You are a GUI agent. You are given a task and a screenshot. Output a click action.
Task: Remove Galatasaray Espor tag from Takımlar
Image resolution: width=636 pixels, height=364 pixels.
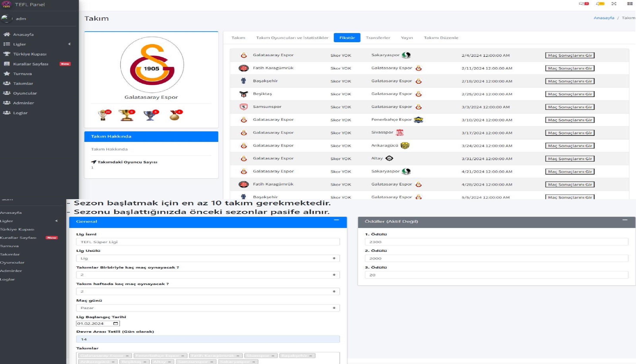(127, 356)
